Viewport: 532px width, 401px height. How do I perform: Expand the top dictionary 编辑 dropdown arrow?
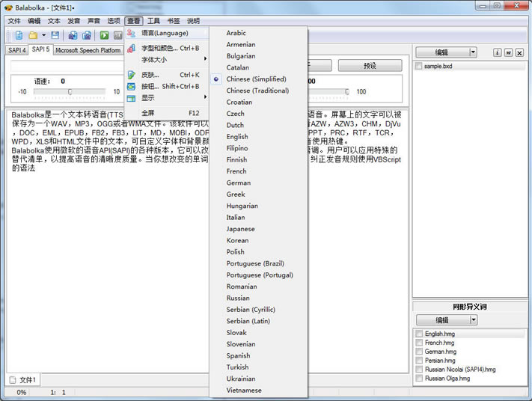pyautogui.click(x=473, y=52)
